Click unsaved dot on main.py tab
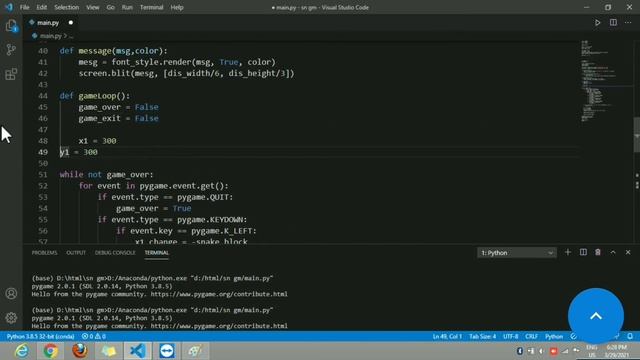The width and height of the screenshot is (640, 360). click(x=71, y=23)
